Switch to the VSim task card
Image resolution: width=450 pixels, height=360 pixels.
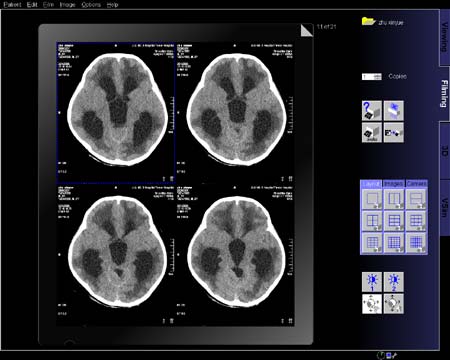point(445,207)
